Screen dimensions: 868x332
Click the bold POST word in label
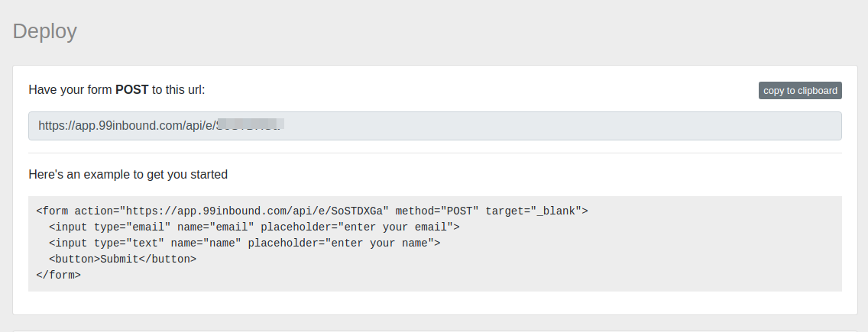tap(131, 90)
